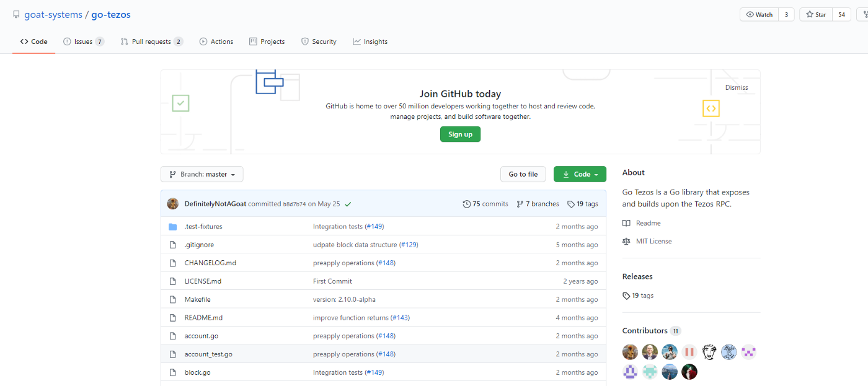Click the file icon beside block.go

click(173, 372)
